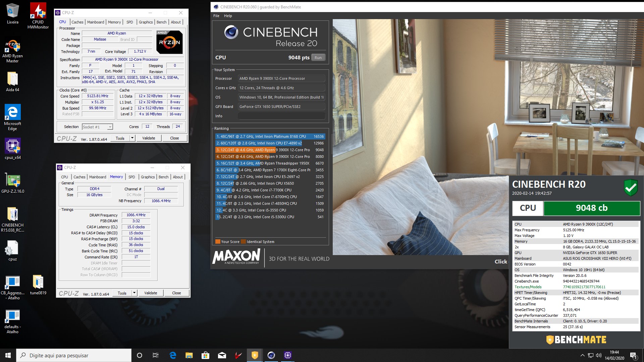Open cpuz_x64 desktop icon
Screen dimensions: 644x362
coord(12,149)
